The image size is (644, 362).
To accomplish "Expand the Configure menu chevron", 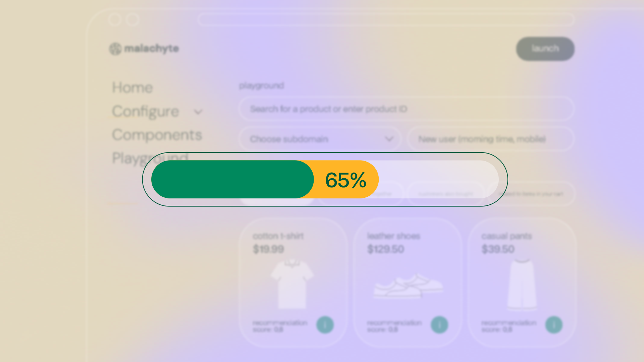I will (198, 112).
